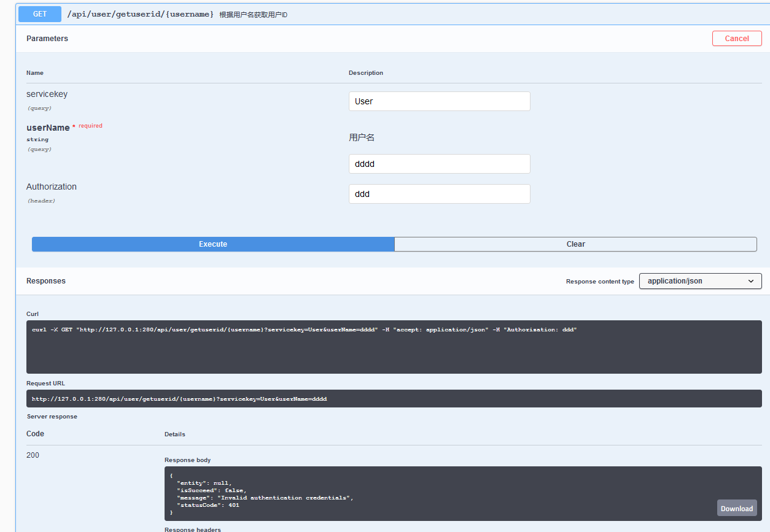The image size is (770, 532).
Task: Click the servicekey parameter name
Action: [47, 94]
